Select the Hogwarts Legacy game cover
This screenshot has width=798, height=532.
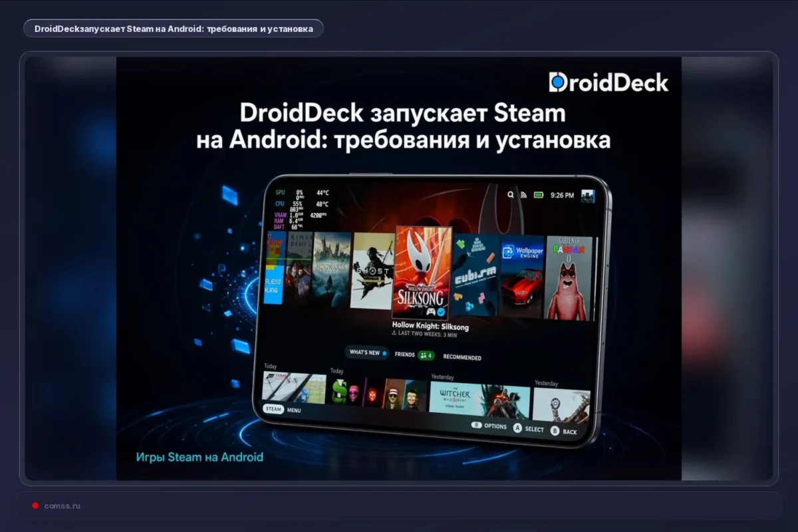(332, 269)
